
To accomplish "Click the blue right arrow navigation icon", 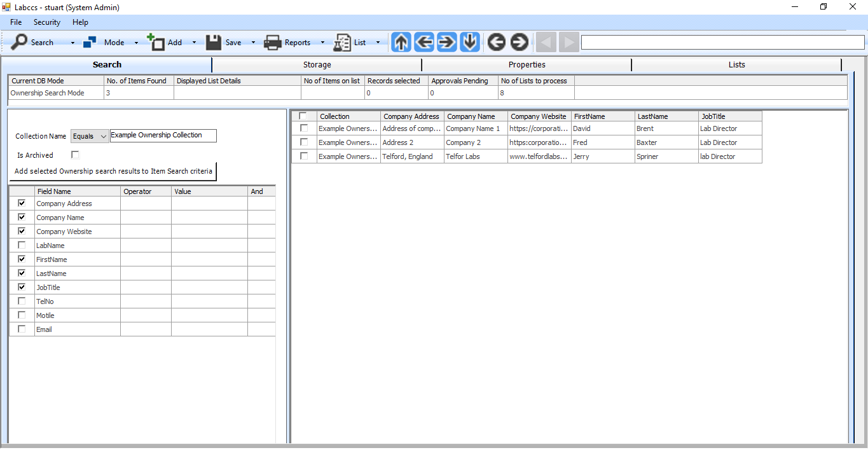I will click(x=447, y=43).
